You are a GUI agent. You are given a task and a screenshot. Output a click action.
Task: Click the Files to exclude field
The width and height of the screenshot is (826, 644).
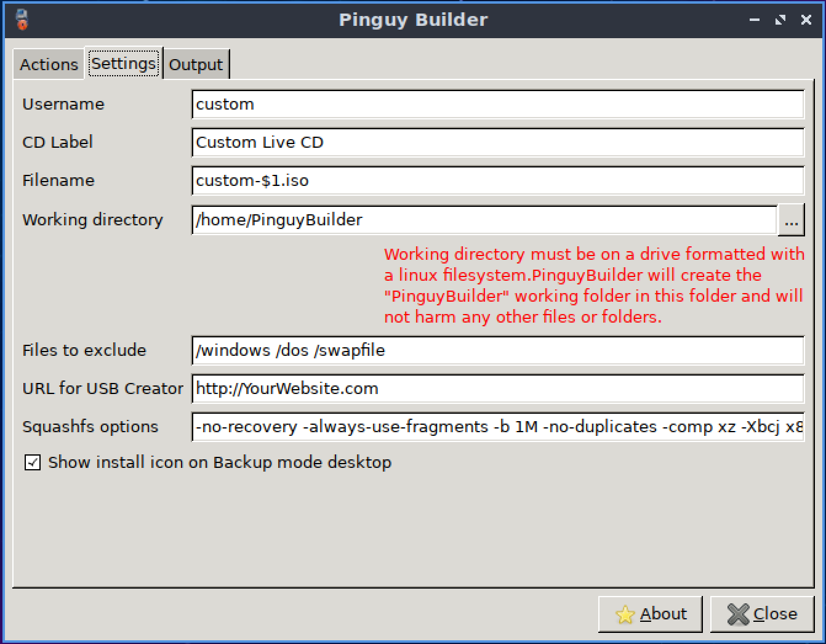click(x=498, y=350)
